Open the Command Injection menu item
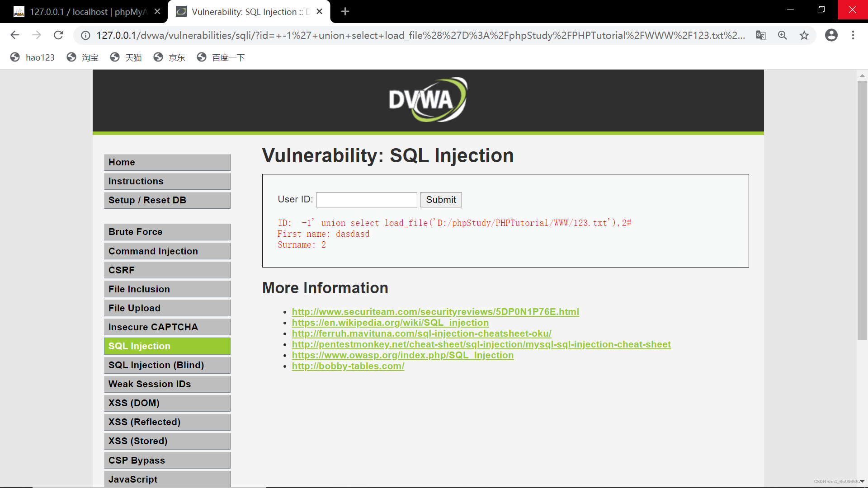This screenshot has width=868, height=488. coord(167,251)
